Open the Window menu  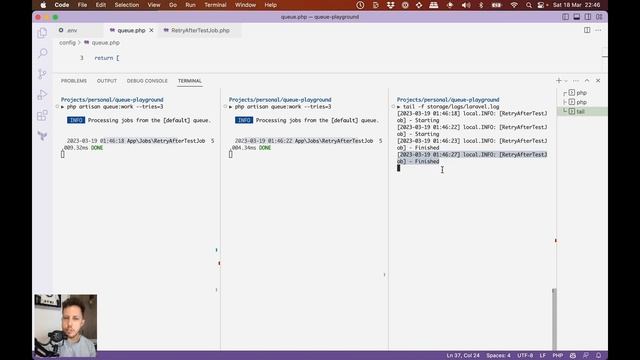pyautogui.click(x=245, y=5)
